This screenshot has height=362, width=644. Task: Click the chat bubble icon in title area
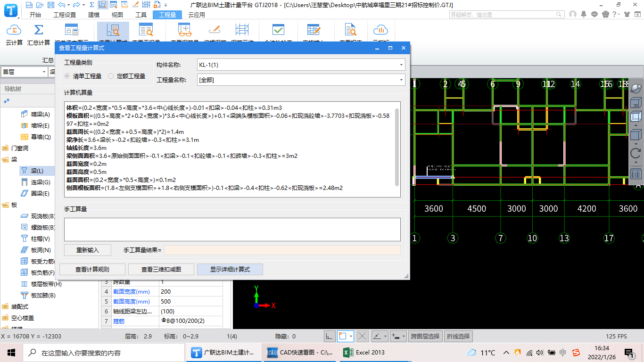(595, 14)
